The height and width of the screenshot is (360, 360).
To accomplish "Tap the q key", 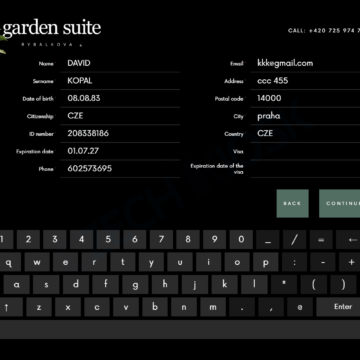I will point(9,262).
